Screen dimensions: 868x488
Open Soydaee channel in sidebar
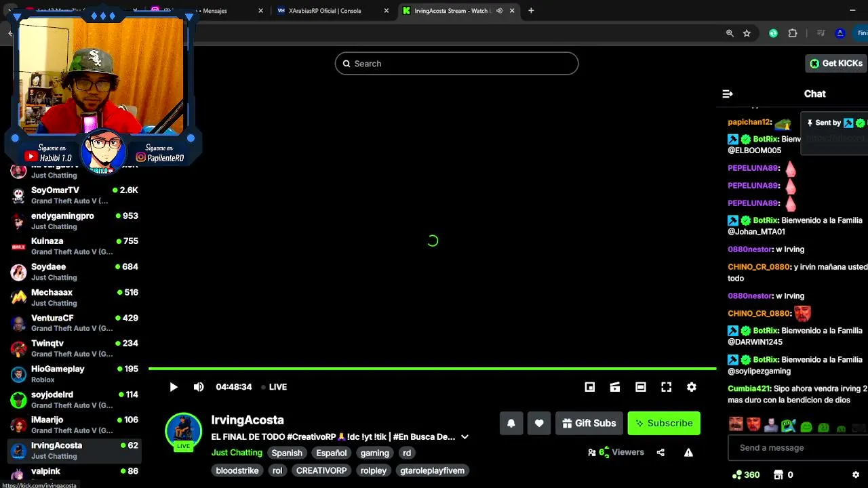click(75, 272)
